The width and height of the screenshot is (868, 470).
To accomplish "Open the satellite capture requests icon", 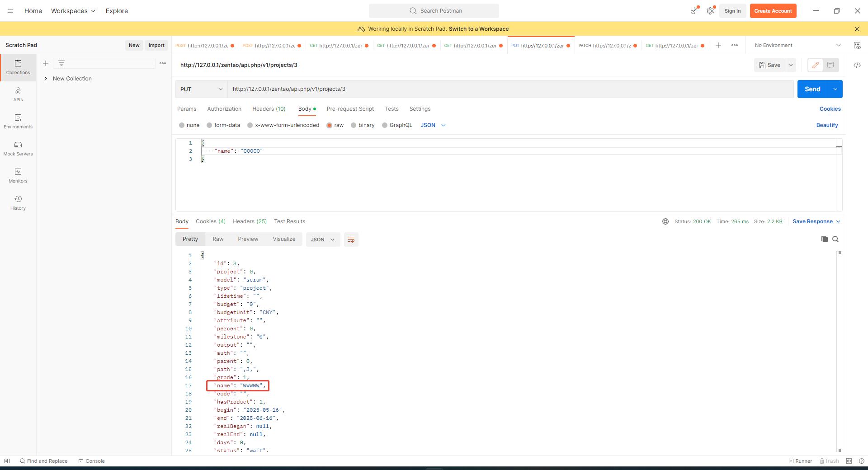I will click(694, 11).
